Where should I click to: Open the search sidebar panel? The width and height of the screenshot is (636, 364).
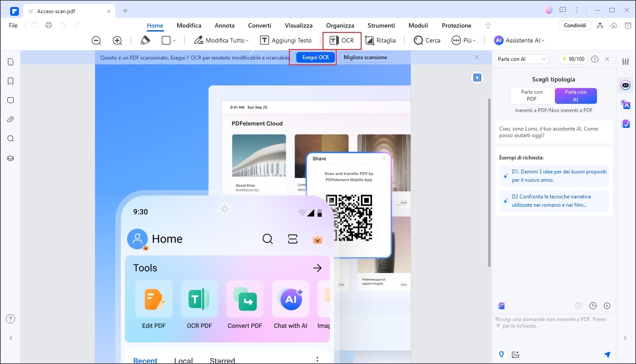click(x=11, y=139)
